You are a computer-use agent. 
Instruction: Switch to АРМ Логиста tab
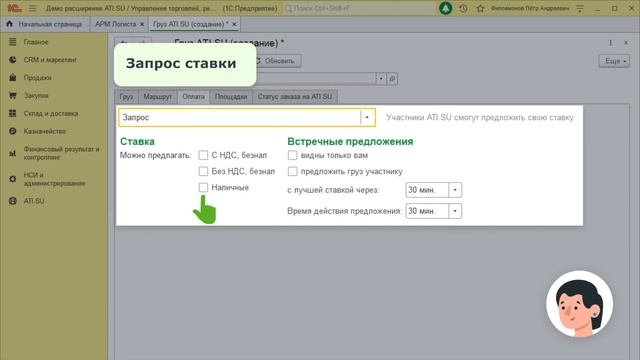coord(116,24)
